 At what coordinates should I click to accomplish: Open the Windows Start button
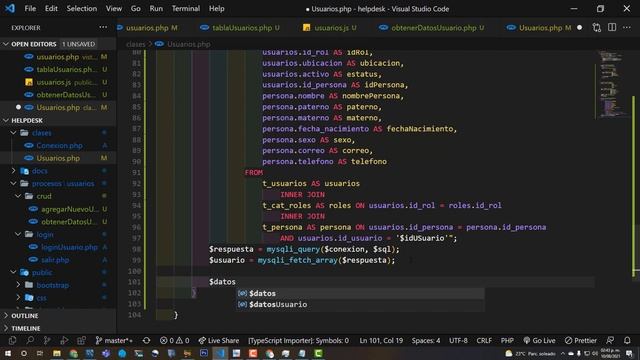(x=8, y=353)
